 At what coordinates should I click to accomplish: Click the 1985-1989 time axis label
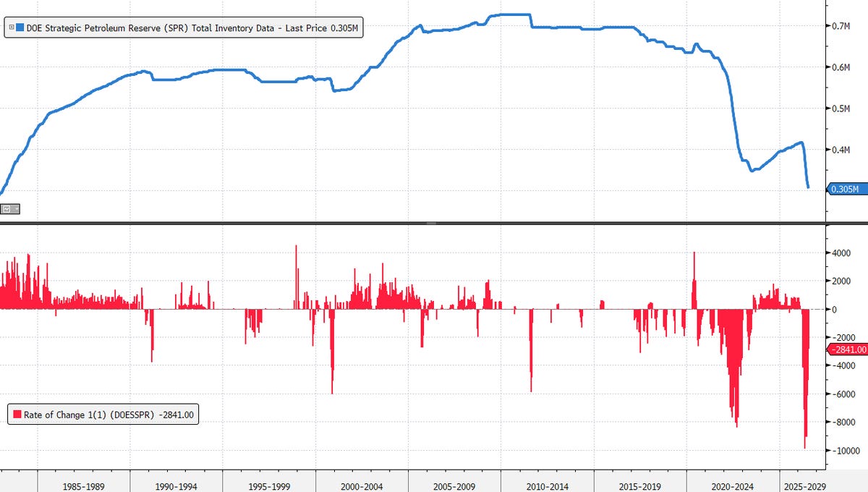point(85,486)
